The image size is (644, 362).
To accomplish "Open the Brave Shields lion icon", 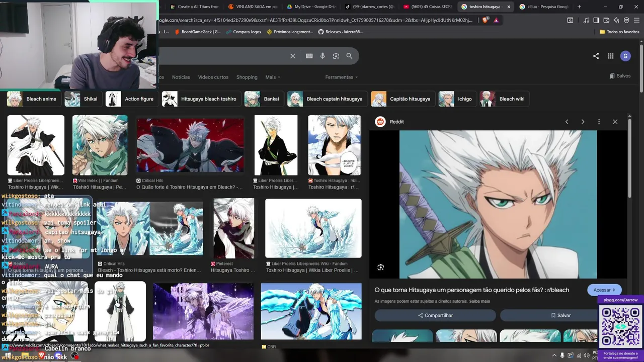I will click(485, 20).
